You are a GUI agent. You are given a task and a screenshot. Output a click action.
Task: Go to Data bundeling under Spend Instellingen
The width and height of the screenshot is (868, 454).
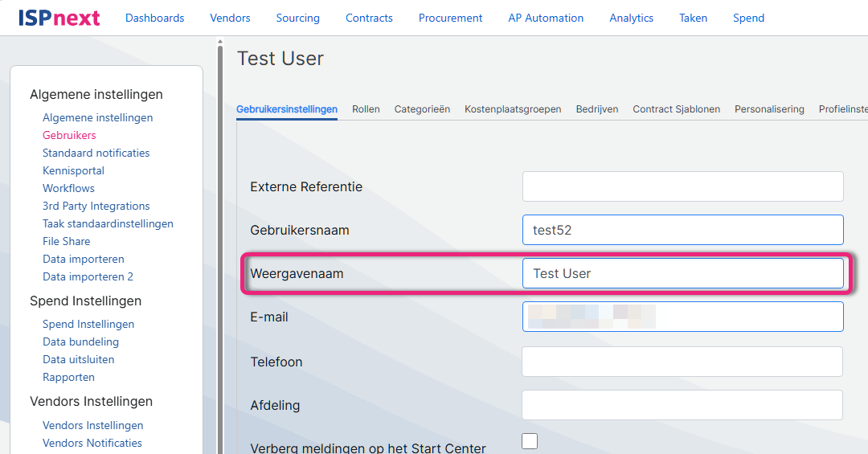(80, 342)
